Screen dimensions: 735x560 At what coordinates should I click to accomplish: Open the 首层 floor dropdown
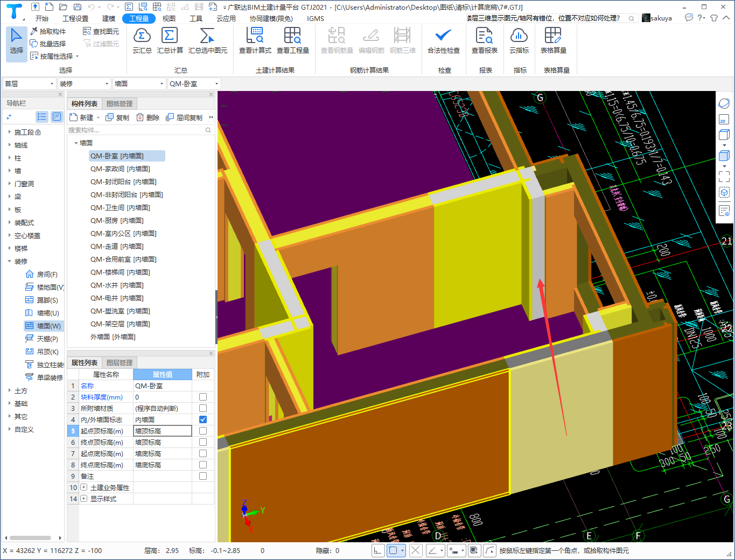click(29, 83)
